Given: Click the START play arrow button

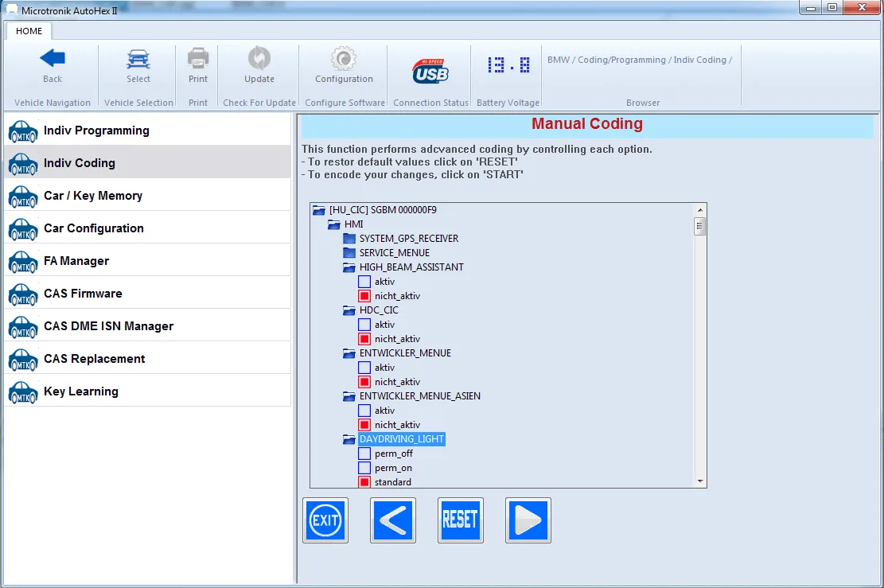Looking at the screenshot, I should tap(528, 520).
